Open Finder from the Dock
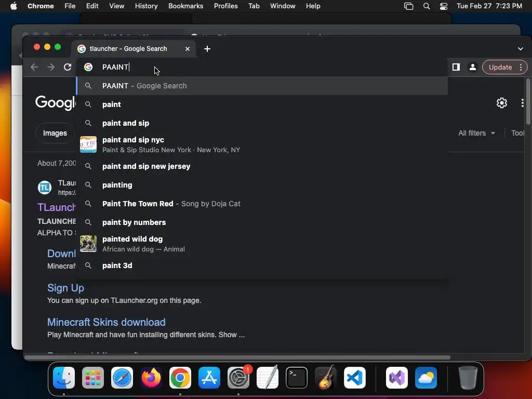Screen dimensions: 532x399 click(x=64, y=378)
